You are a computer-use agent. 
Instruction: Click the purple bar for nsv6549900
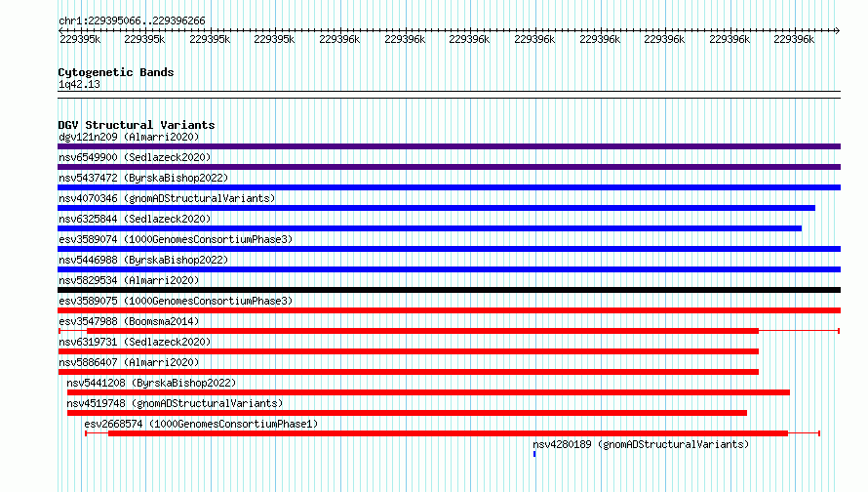(449, 167)
